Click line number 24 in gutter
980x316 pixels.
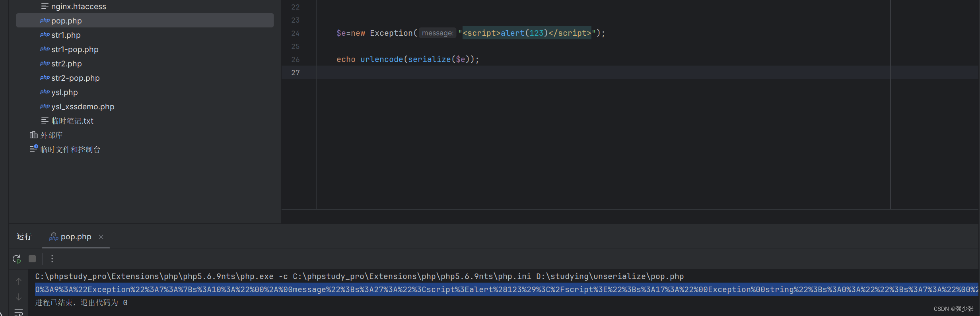[x=295, y=33]
